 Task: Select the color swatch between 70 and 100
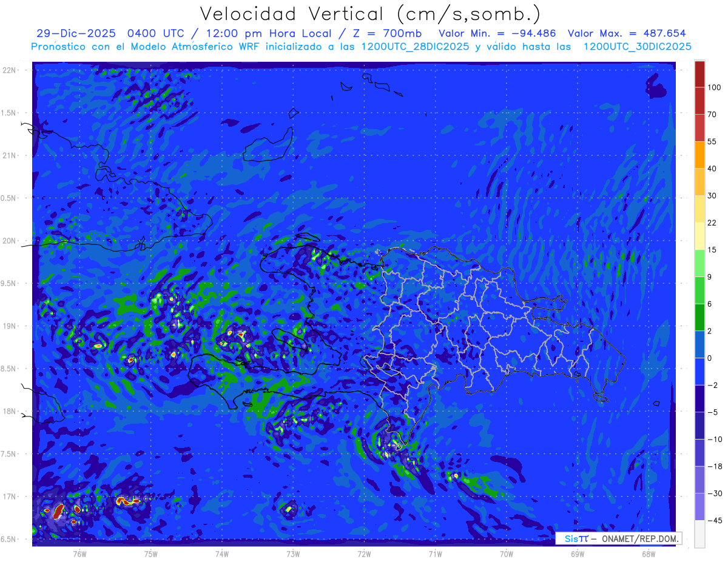click(x=699, y=101)
